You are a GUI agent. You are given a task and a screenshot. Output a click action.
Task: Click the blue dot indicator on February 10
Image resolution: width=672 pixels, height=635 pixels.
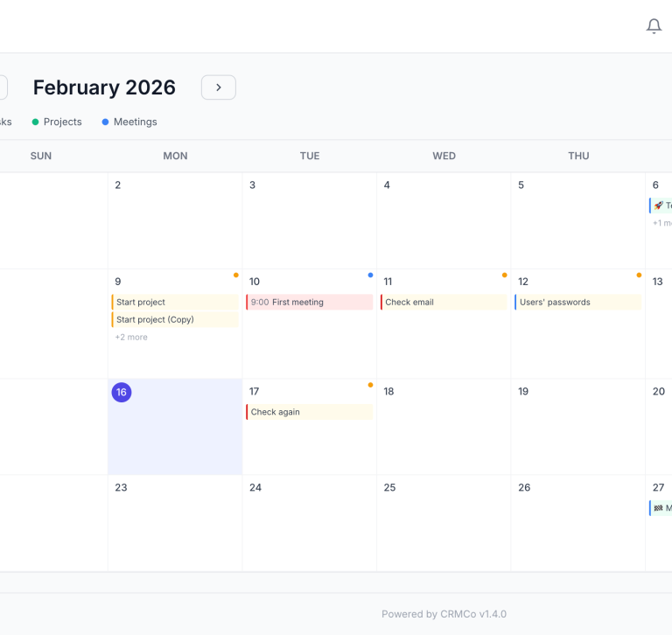tap(370, 275)
